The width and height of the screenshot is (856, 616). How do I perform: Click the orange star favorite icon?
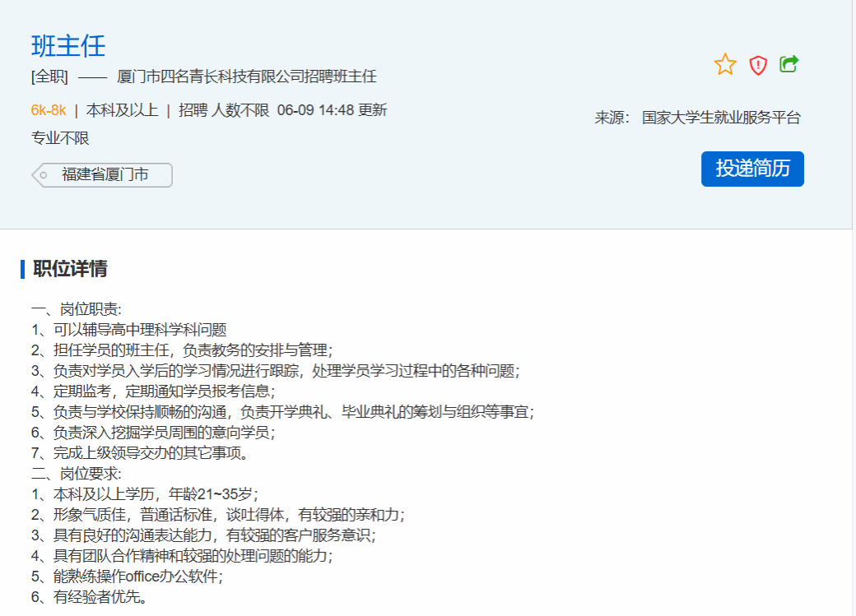[724, 64]
